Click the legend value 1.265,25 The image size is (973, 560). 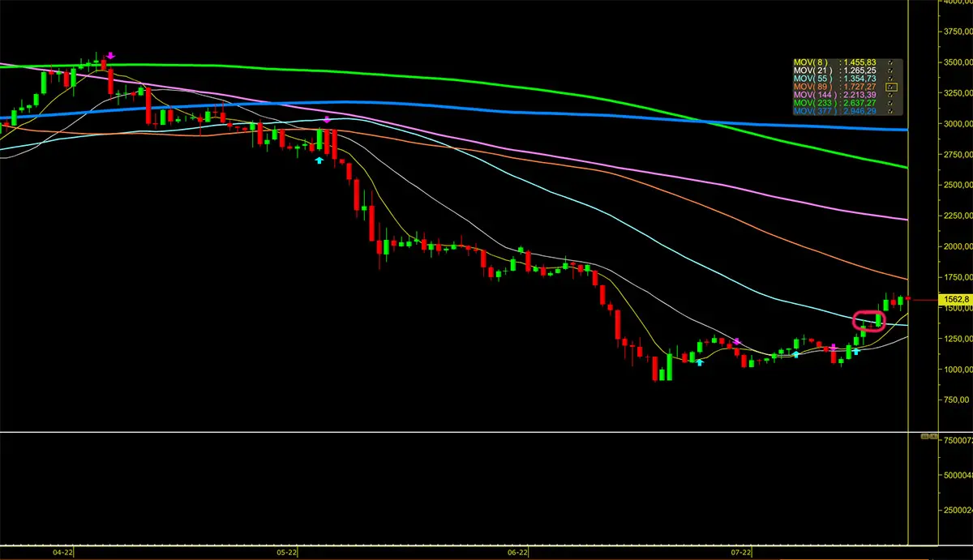[860, 71]
